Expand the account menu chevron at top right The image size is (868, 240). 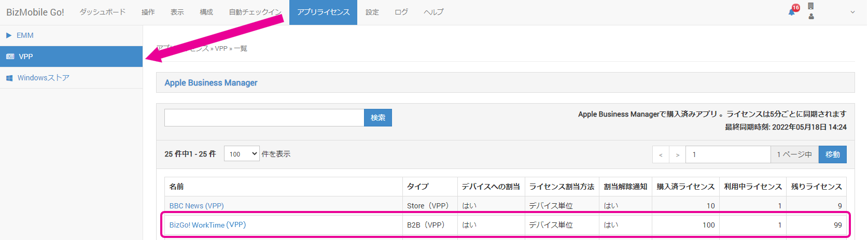point(852,12)
